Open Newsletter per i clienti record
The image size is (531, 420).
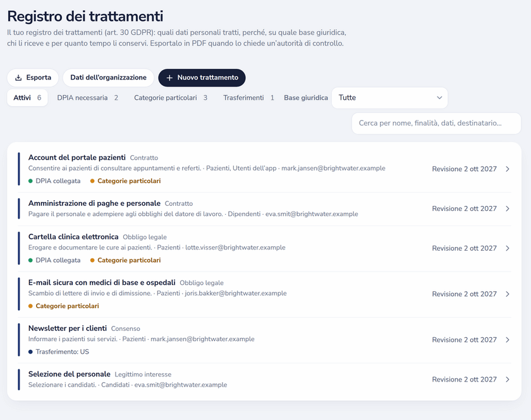264,340
